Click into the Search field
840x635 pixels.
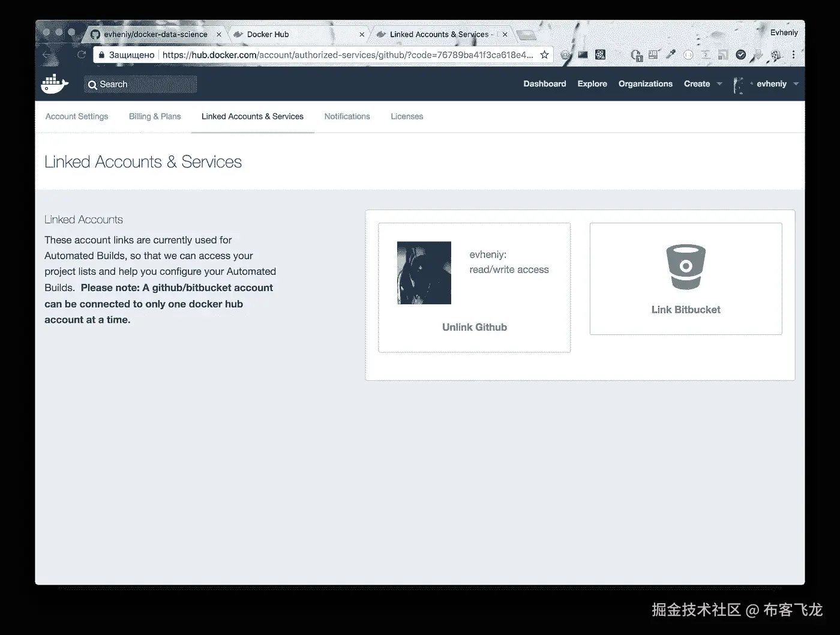(141, 85)
